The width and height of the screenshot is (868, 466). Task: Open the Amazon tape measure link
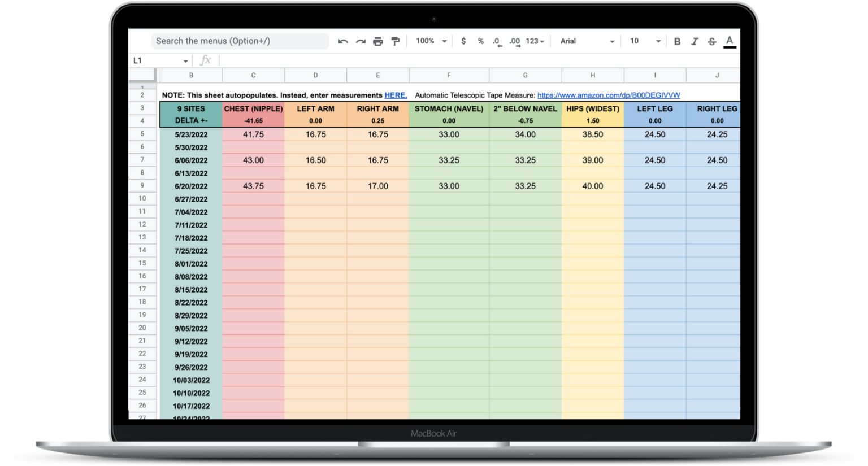click(x=609, y=95)
